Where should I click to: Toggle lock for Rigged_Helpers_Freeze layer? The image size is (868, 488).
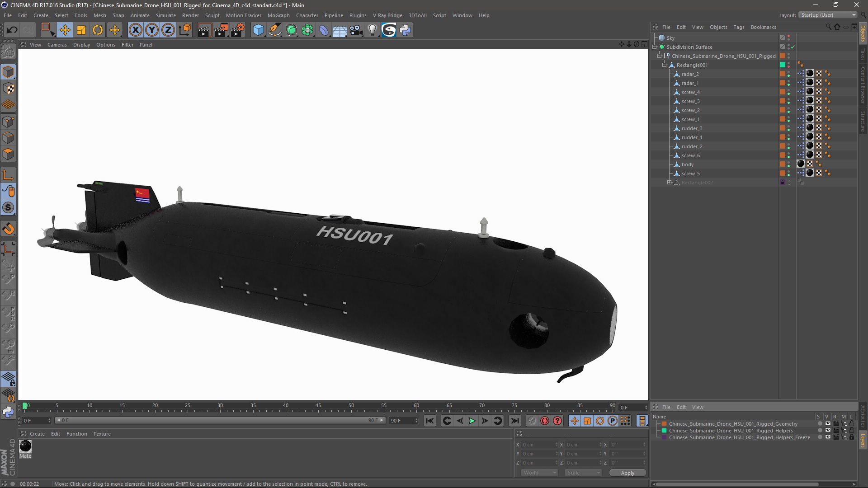click(x=852, y=437)
